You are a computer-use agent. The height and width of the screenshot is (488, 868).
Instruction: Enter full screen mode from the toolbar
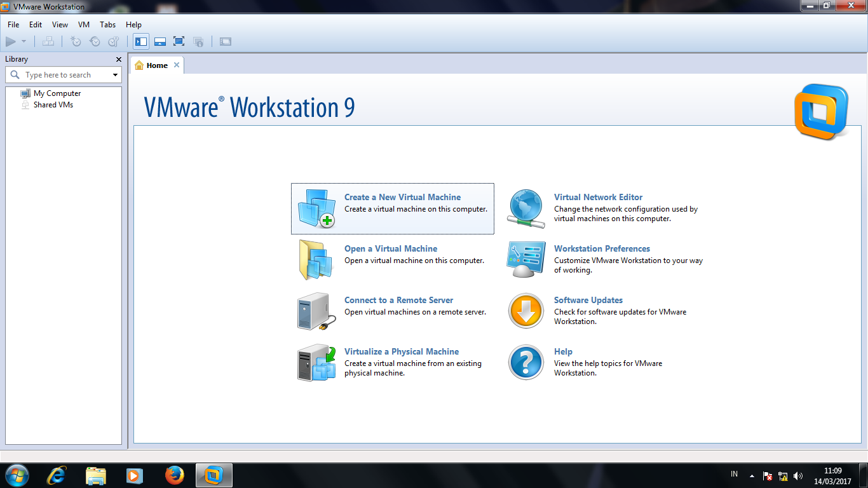tap(179, 42)
